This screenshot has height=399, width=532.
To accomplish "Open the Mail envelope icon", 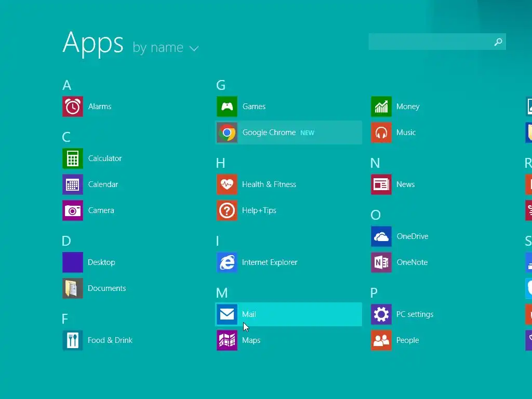I will click(x=227, y=314).
